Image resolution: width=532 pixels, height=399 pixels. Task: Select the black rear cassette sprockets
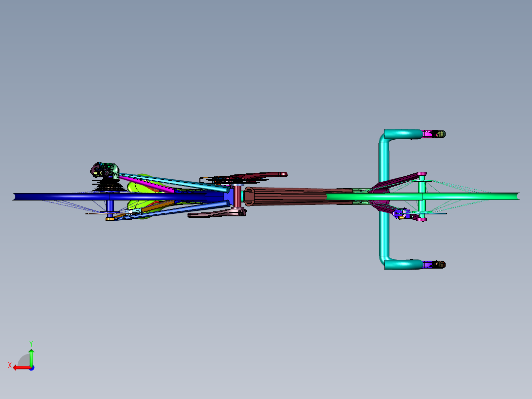click(x=109, y=186)
